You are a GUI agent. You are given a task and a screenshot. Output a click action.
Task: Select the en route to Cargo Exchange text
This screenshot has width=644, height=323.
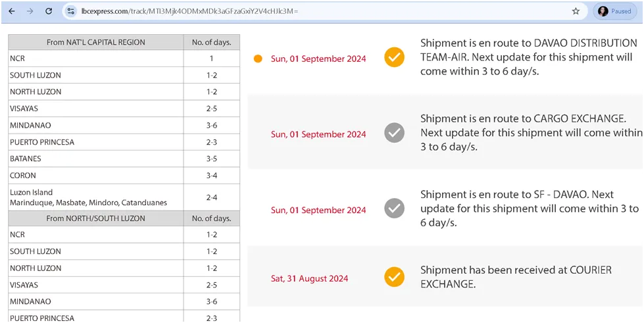[532, 133]
